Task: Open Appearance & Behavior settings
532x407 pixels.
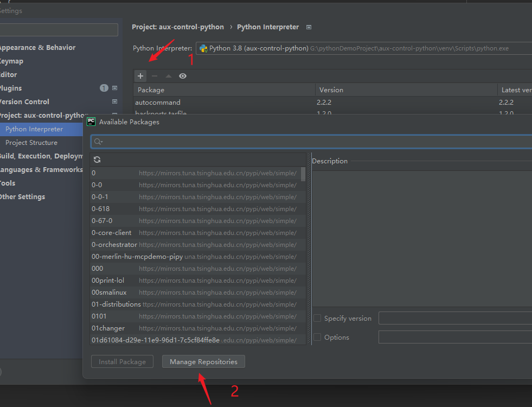Action: tap(37, 48)
